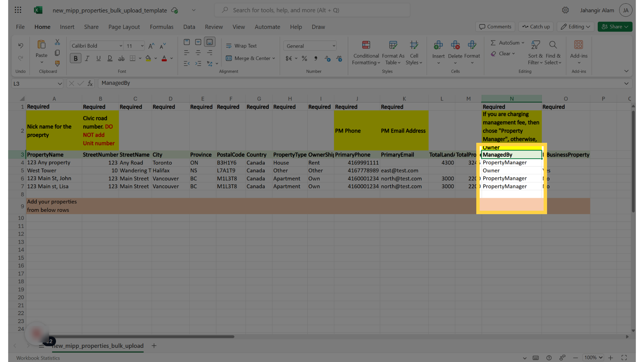Click Insert cells icon
This screenshot has width=644, height=362.
click(x=438, y=45)
